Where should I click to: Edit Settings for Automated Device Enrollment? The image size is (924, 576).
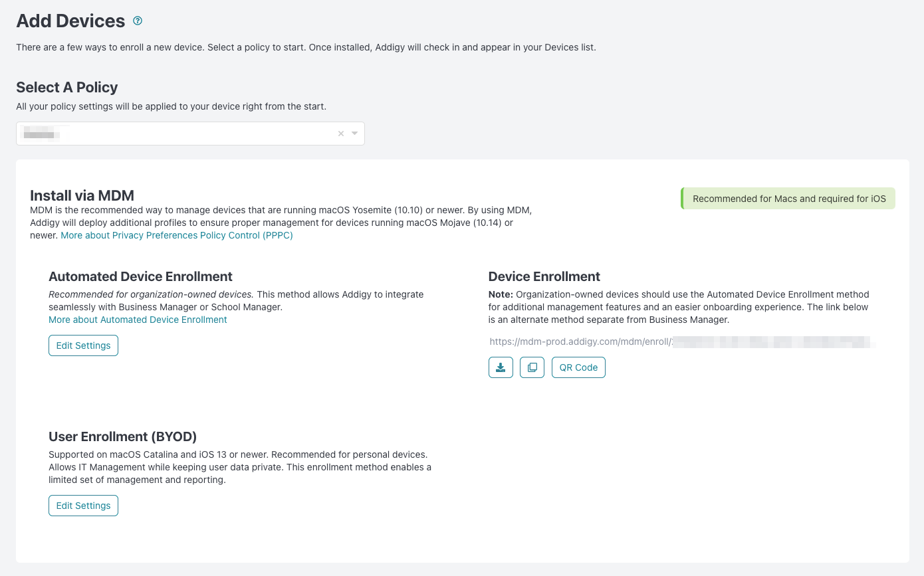click(x=83, y=345)
